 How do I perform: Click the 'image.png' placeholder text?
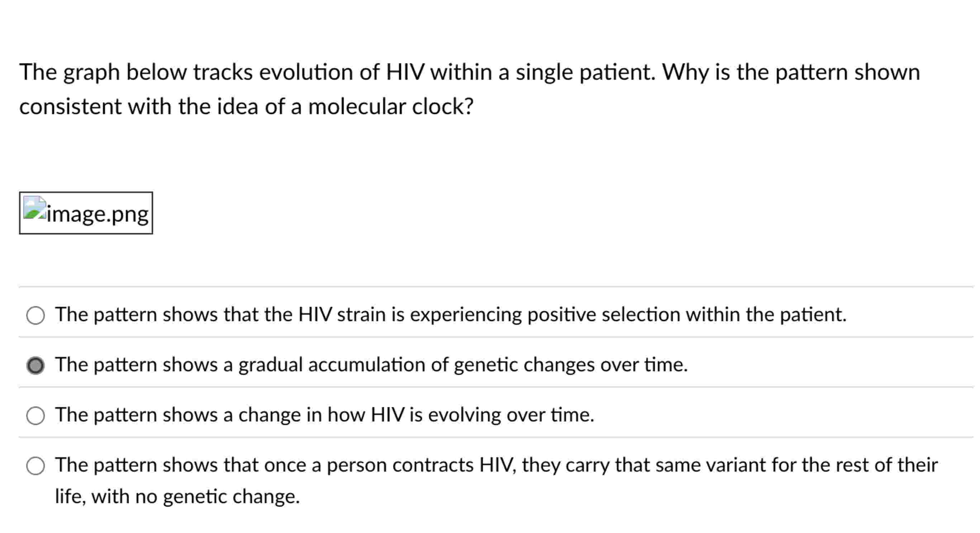97,214
